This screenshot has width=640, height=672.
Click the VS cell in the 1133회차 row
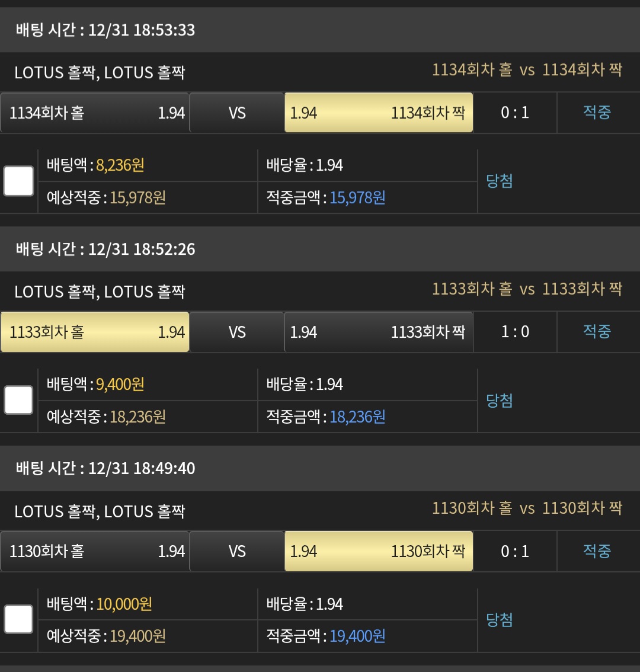pos(237,332)
